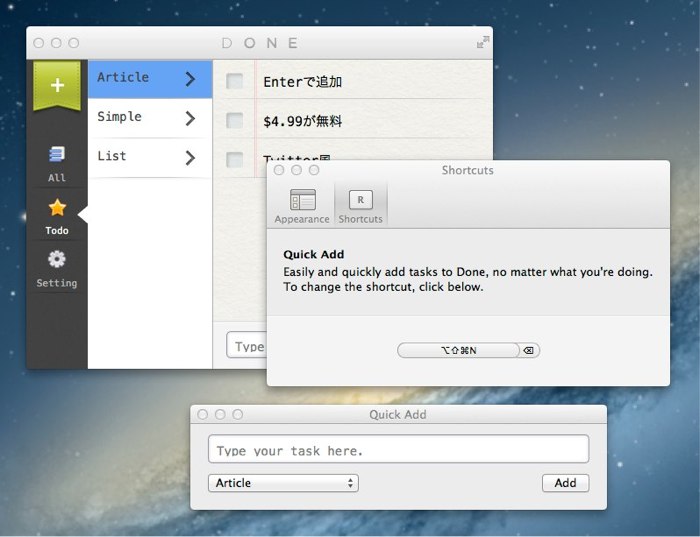Zoom the Quick Add window

(x=238, y=415)
